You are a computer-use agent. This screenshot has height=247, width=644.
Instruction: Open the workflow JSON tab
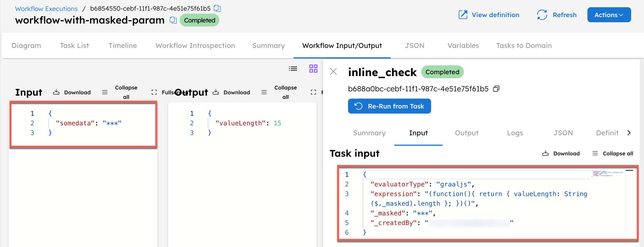tap(415, 46)
